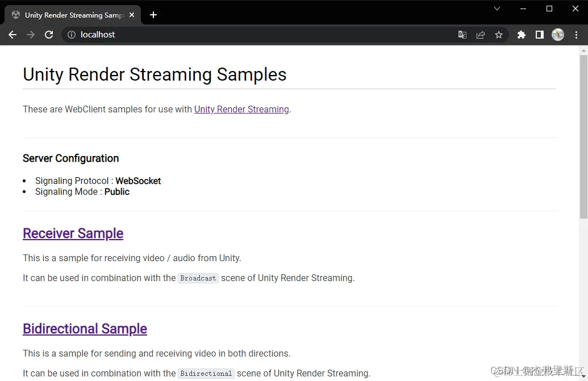Image resolution: width=588 pixels, height=381 pixels.
Task: Click the Public signaling mode value
Action: click(x=116, y=192)
